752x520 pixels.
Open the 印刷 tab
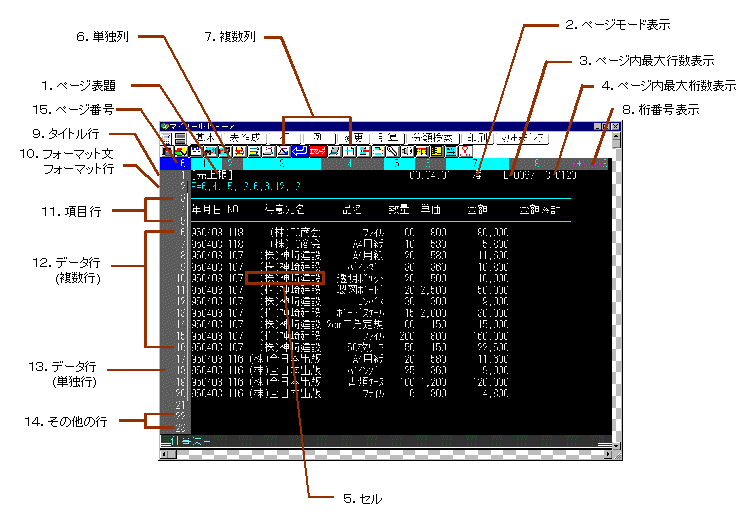click(477, 138)
